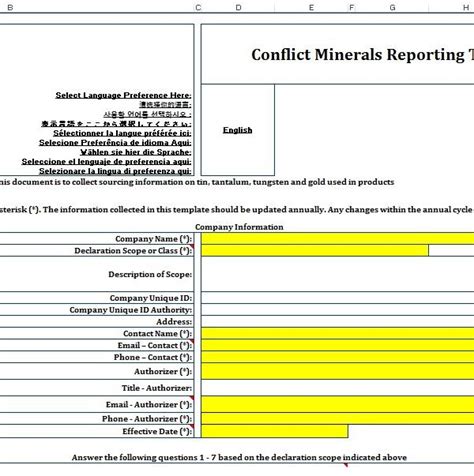The height and width of the screenshot is (476, 474).
Task: Click the Phone - Authorizer yellow field
Action: click(338, 419)
